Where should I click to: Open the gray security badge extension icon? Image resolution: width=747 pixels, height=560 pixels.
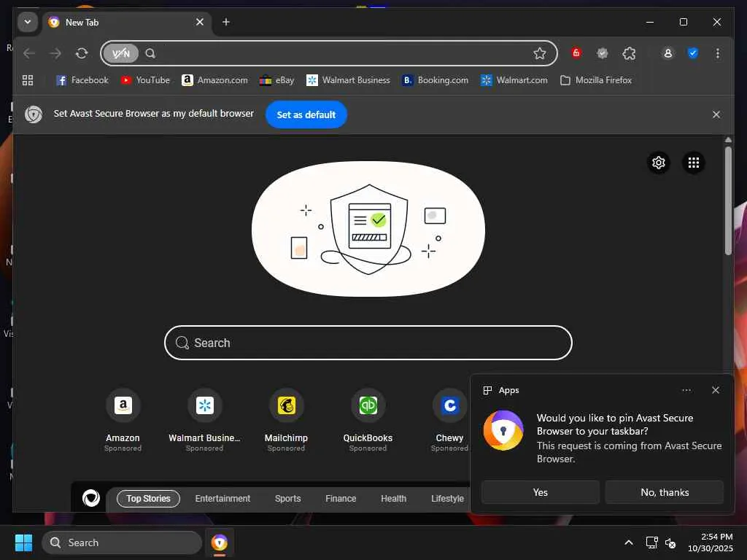tap(602, 53)
